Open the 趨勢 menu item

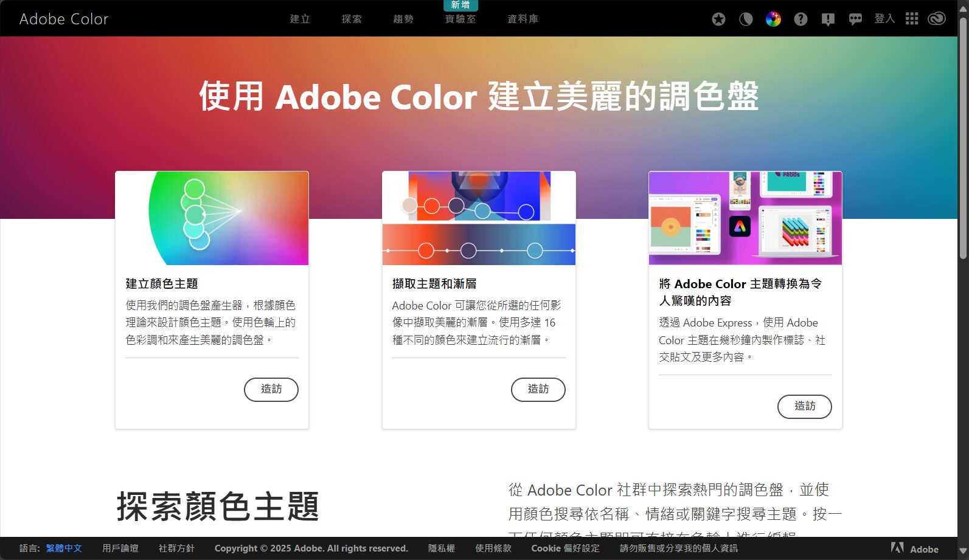(403, 19)
